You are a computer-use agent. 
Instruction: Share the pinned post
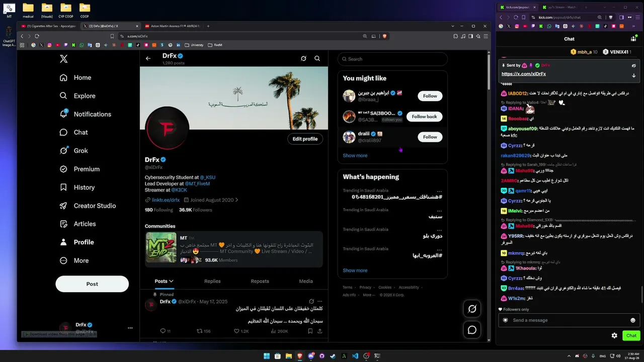(x=319, y=331)
